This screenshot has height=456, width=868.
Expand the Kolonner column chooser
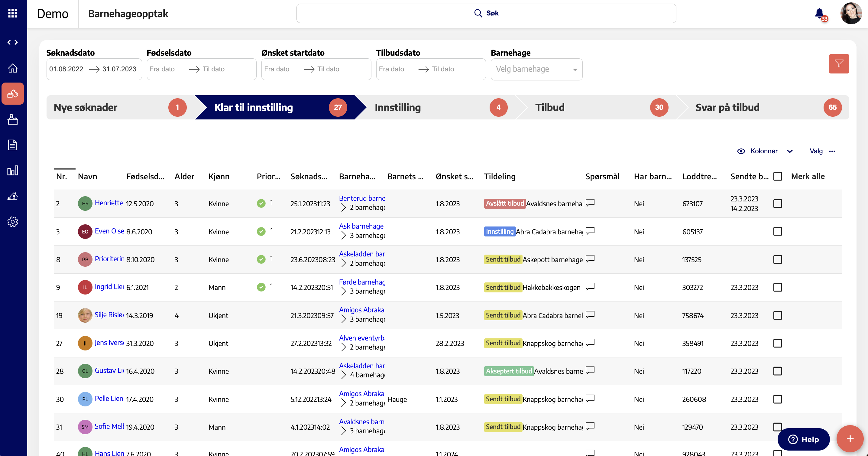pos(765,151)
